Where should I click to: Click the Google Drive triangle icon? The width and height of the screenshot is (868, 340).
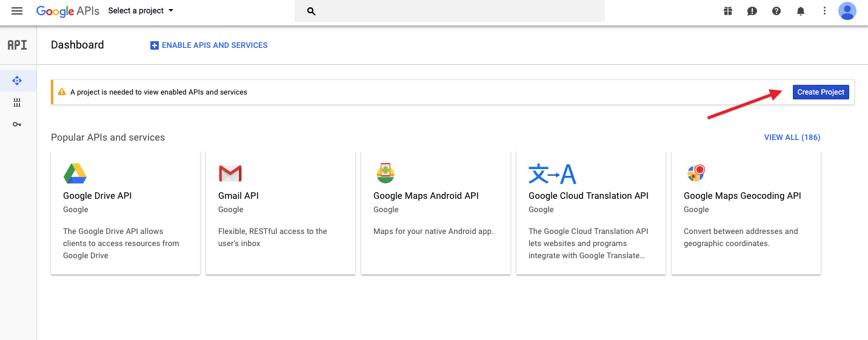click(x=75, y=174)
